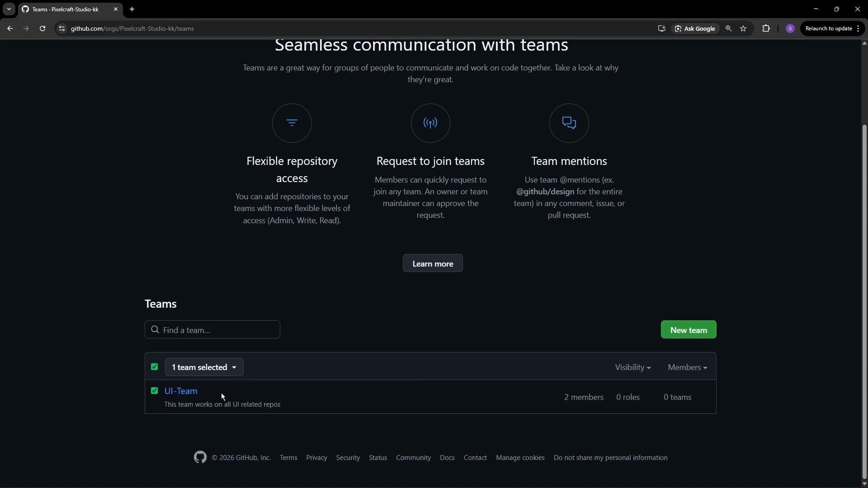Open the Chrome three-dot menu
This screenshot has width=868, height=488.
coord(858,28)
